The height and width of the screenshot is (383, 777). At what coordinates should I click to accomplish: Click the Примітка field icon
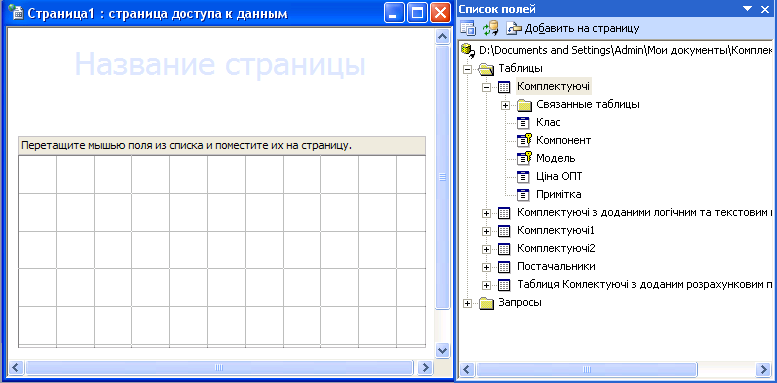[523, 194]
